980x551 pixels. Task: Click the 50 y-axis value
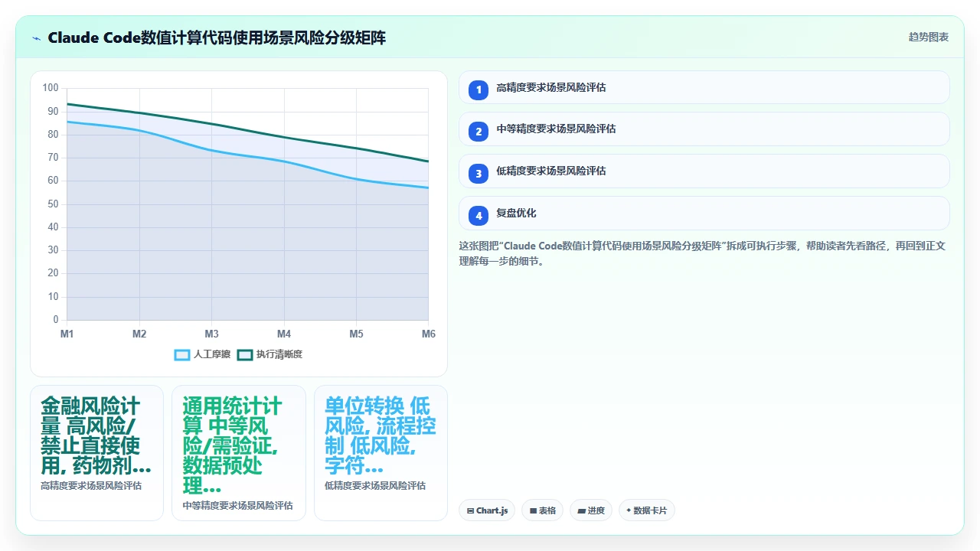click(x=53, y=204)
